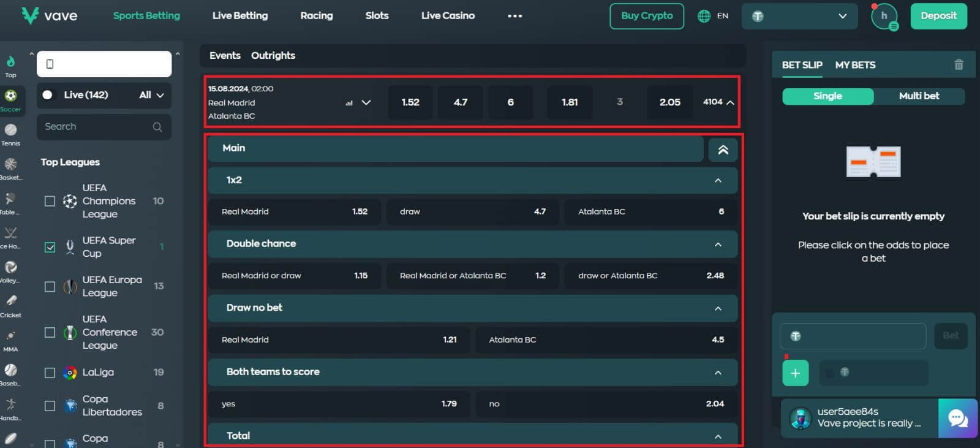
Task: Open the Tennis sport icon in sidebar
Action: pos(10,131)
